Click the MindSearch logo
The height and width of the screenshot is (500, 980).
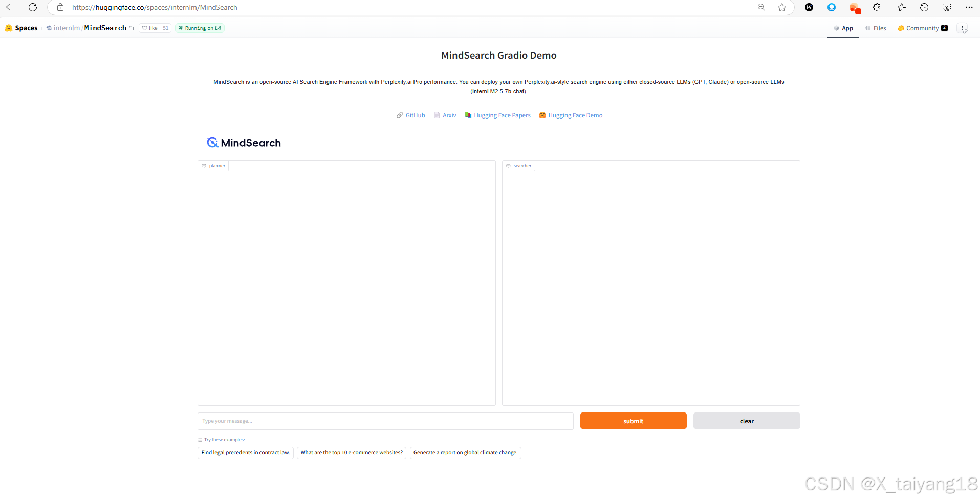click(244, 143)
